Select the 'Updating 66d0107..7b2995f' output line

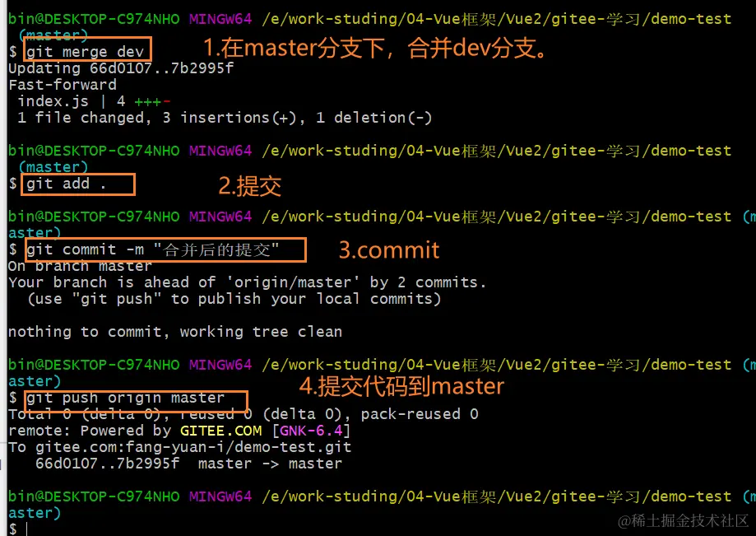(121, 68)
